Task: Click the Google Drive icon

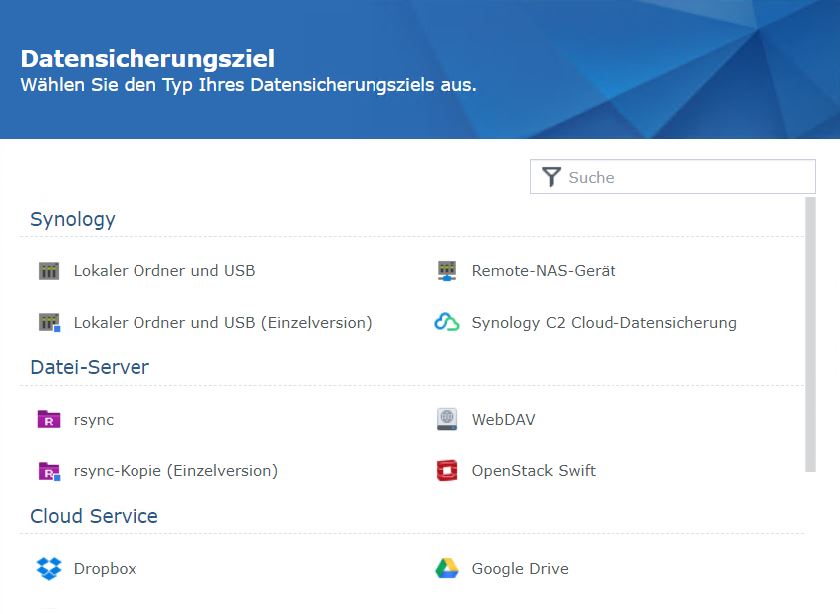Action: (446, 568)
